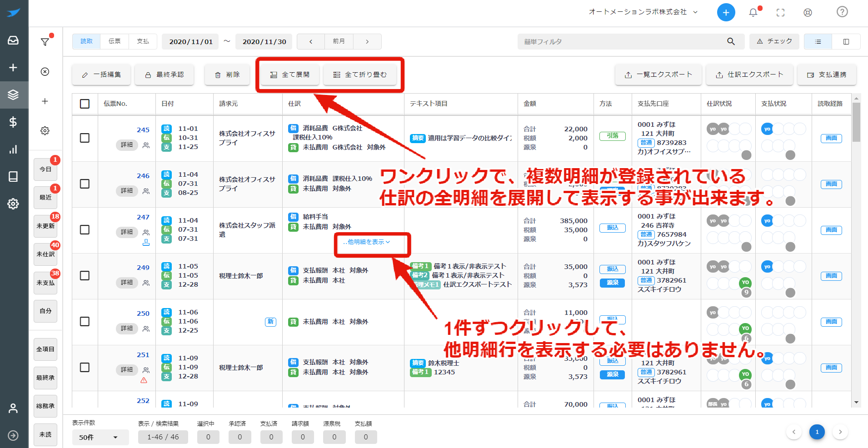Go to next page arrow
Image resolution: width=868 pixels, height=448 pixels.
point(840,432)
